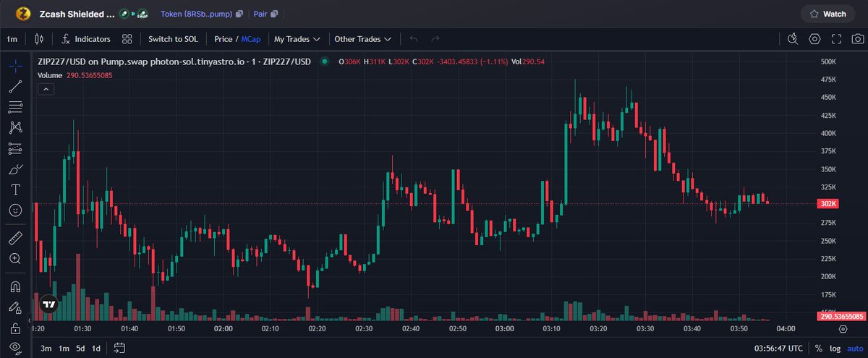Screen dimensions: 868x358
Task: Open the Other Trades dropdown
Action: (x=362, y=39)
